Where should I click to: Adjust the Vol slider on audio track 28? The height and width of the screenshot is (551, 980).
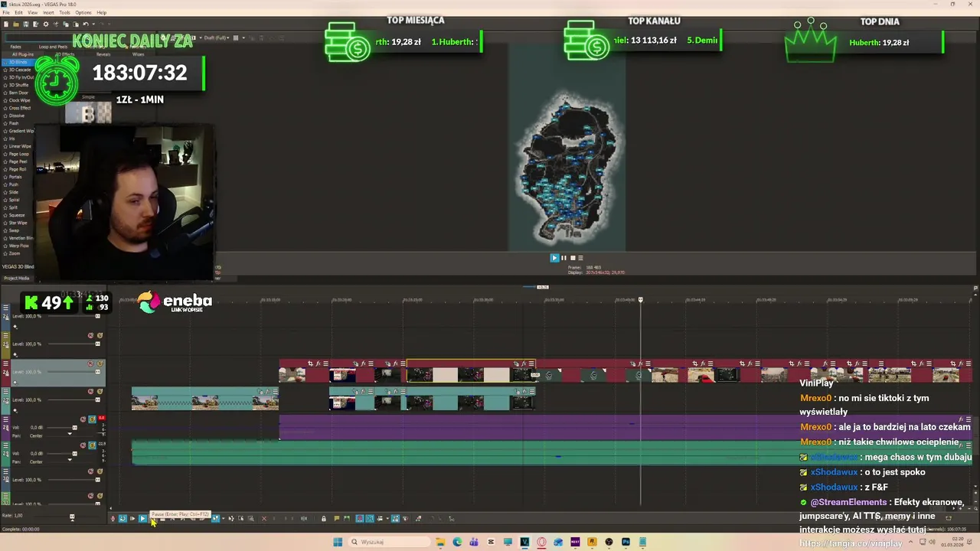(74, 427)
